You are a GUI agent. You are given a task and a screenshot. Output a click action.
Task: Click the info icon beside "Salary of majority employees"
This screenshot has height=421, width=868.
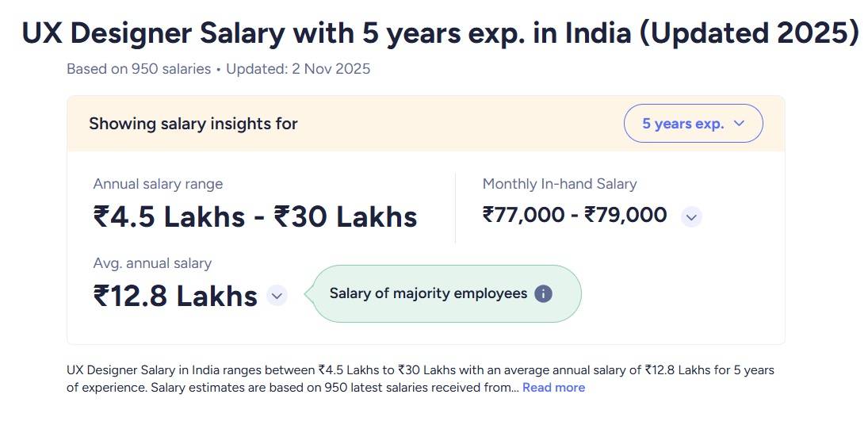[543, 293]
